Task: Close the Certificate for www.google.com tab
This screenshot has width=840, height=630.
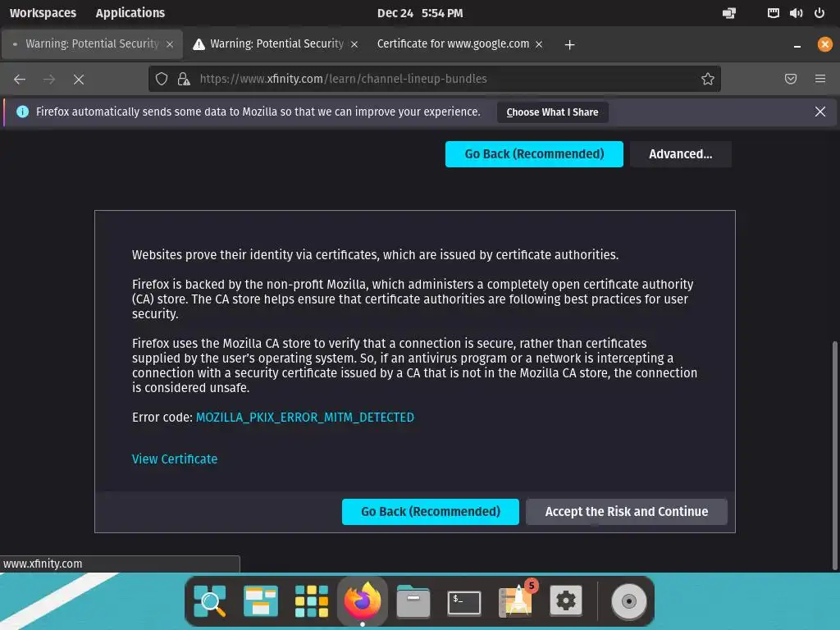Action: click(539, 44)
